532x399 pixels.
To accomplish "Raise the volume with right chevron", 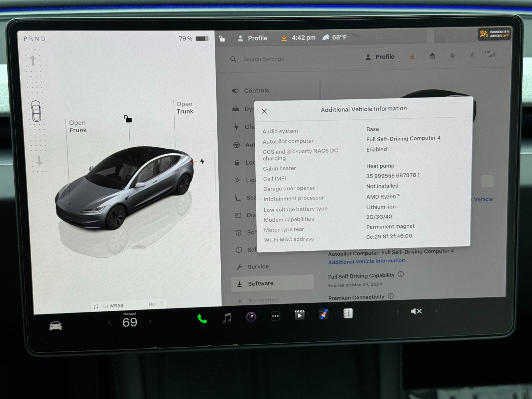I will point(436,311).
